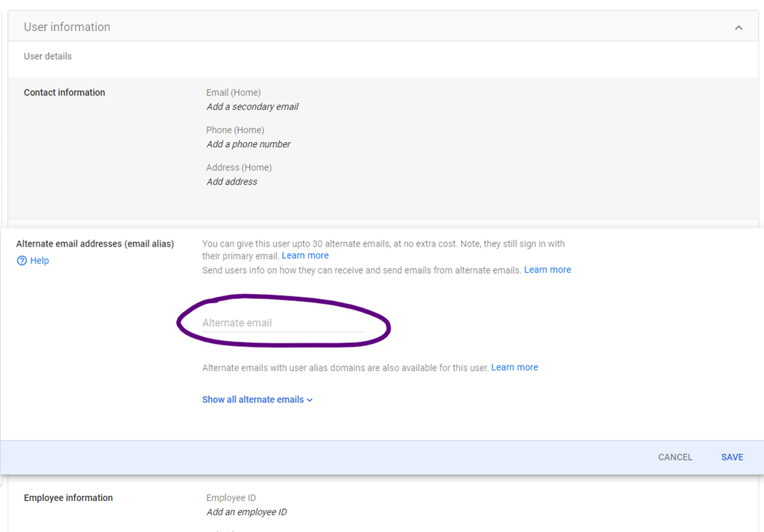Click Alternate email addresses (email alias) label
This screenshot has height=532, width=764.
tap(95, 243)
